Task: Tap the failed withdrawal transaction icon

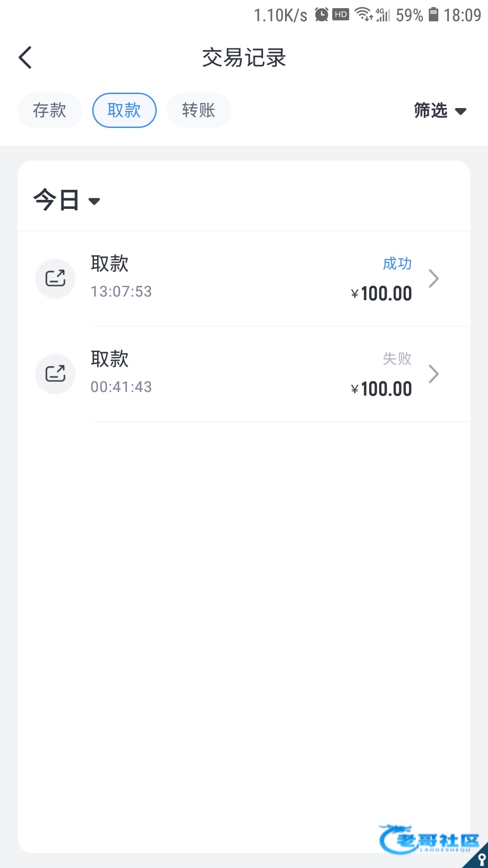Action: 55,374
